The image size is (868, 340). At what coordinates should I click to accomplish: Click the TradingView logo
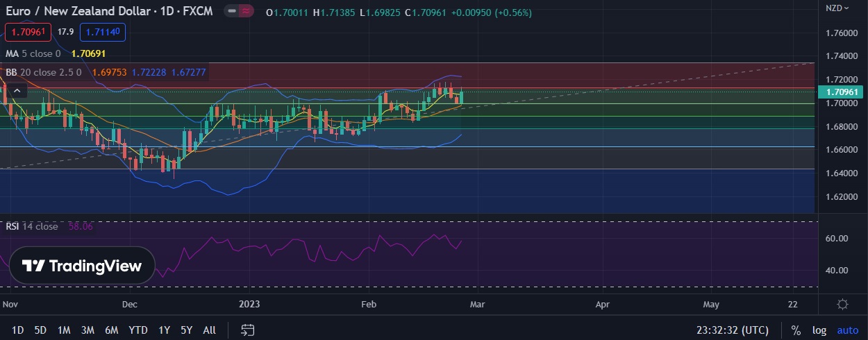click(82, 266)
